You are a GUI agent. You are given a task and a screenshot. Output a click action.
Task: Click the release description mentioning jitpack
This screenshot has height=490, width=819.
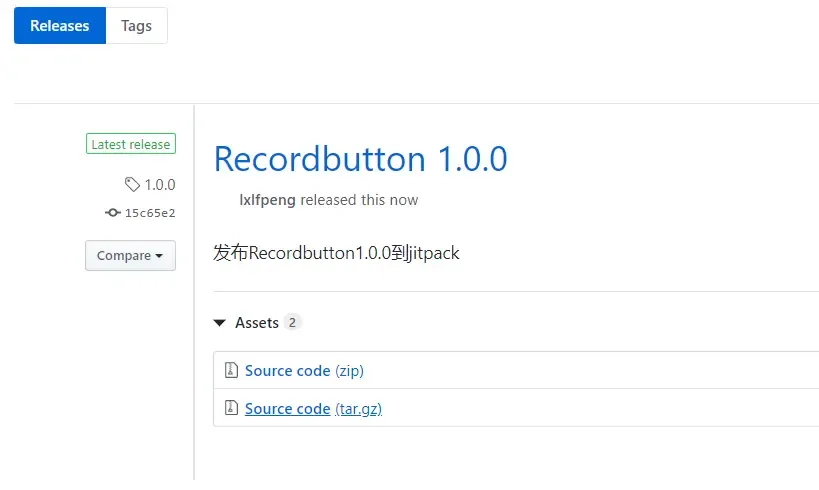336,253
